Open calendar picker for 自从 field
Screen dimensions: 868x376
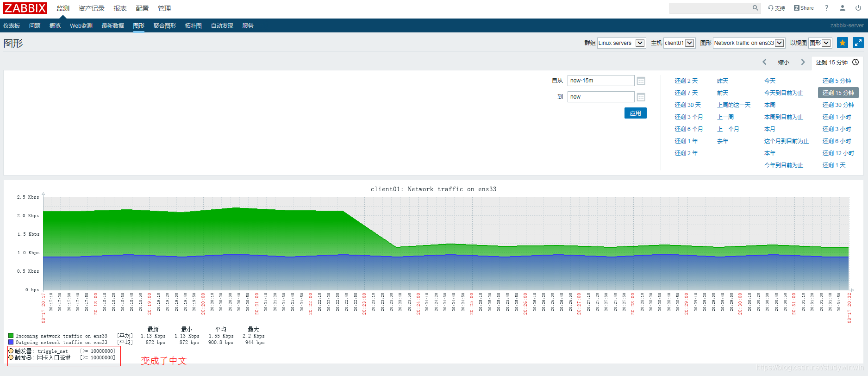pyautogui.click(x=641, y=81)
